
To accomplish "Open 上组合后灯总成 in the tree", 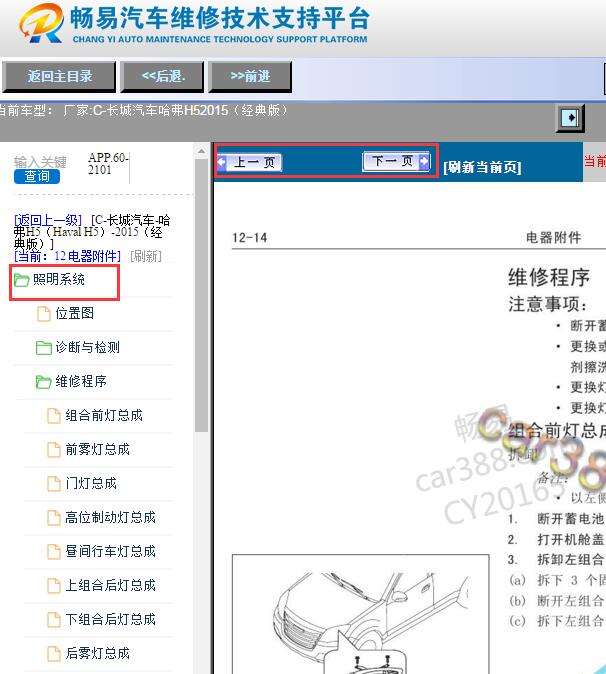I will (110, 585).
